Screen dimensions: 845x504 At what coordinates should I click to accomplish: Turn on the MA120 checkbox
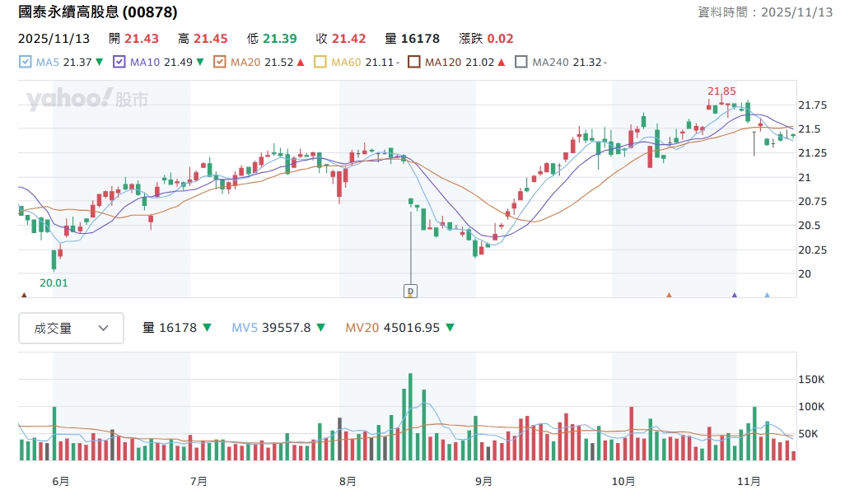[414, 62]
